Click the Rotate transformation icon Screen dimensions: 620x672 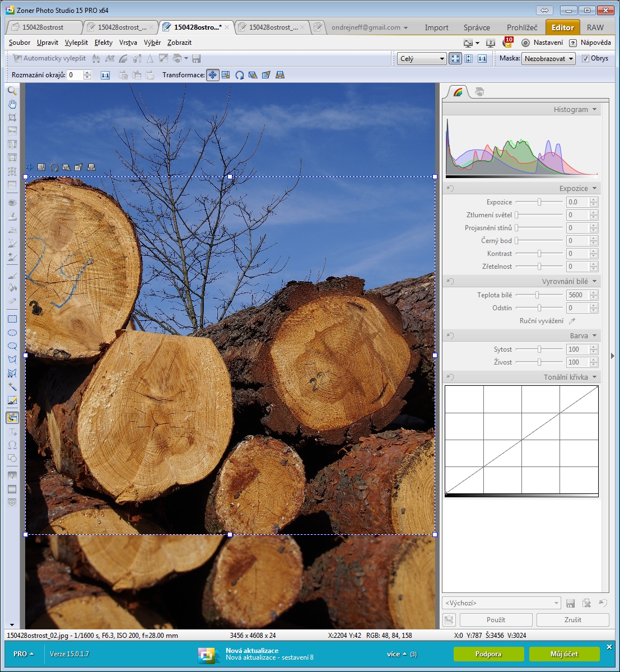click(239, 75)
